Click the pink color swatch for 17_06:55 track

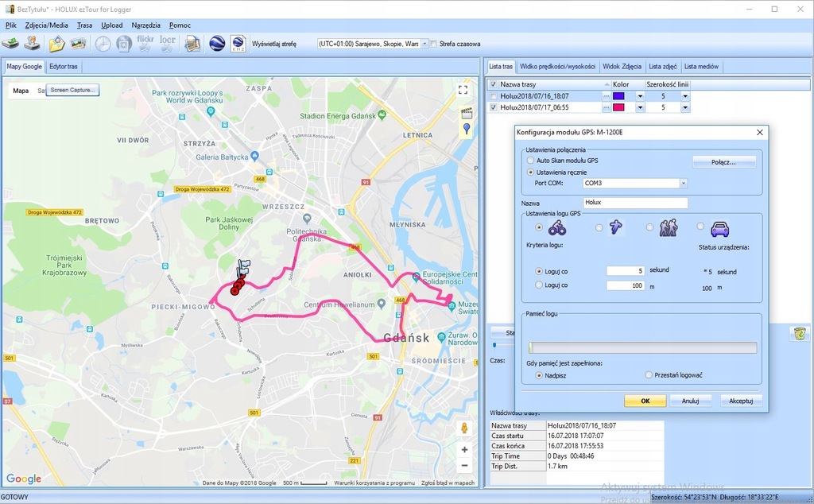pyautogui.click(x=618, y=107)
